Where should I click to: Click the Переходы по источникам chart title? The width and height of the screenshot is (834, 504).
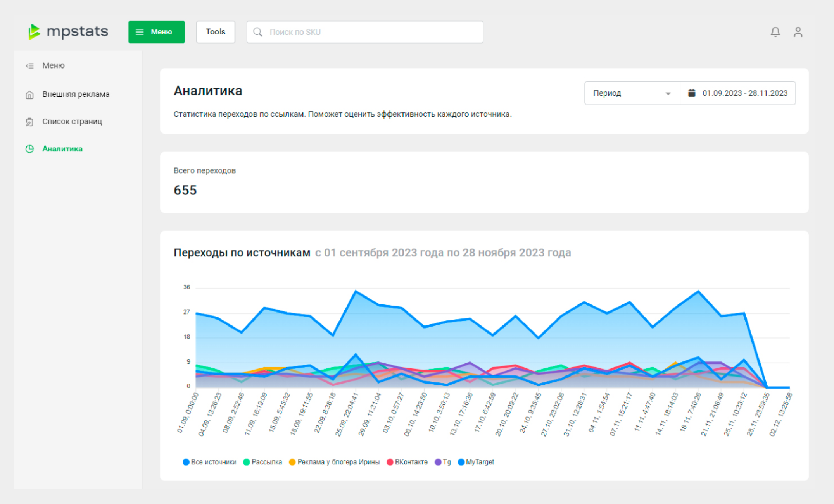click(242, 253)
